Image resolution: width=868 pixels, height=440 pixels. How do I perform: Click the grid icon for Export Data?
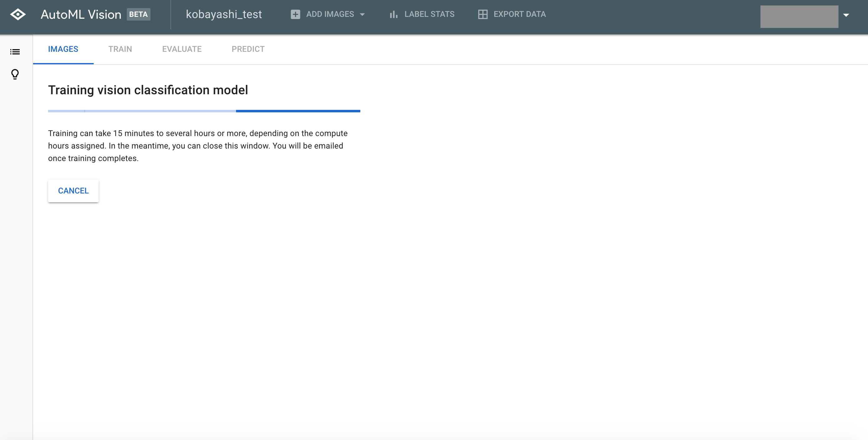[x=482, y=14]
